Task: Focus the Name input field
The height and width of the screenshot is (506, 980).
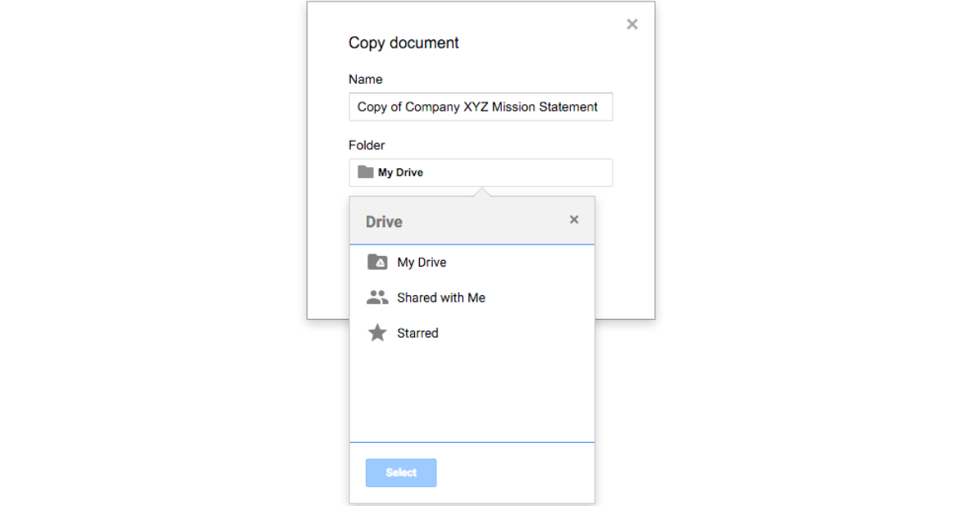Action: (x=481, y=107)
